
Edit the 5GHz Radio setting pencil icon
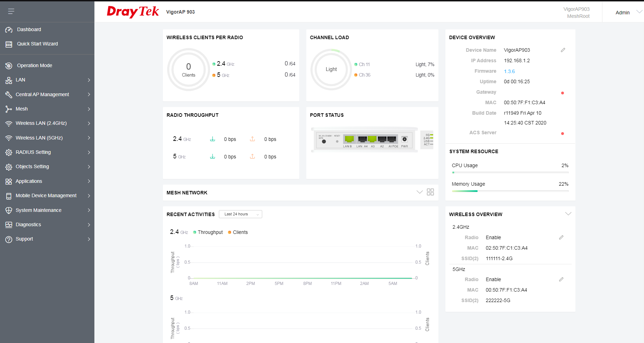[x=561, y=279]
